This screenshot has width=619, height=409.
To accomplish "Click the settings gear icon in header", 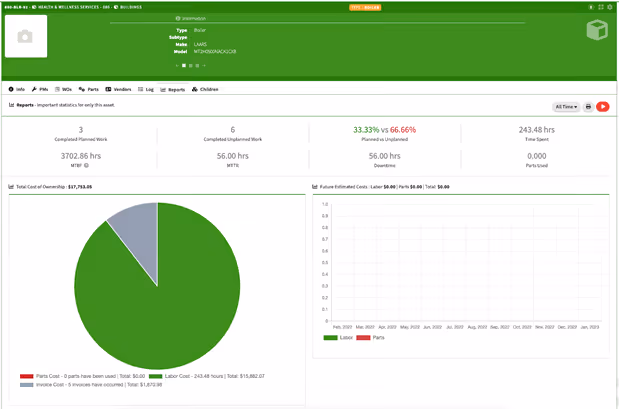I will coord(610,7).
